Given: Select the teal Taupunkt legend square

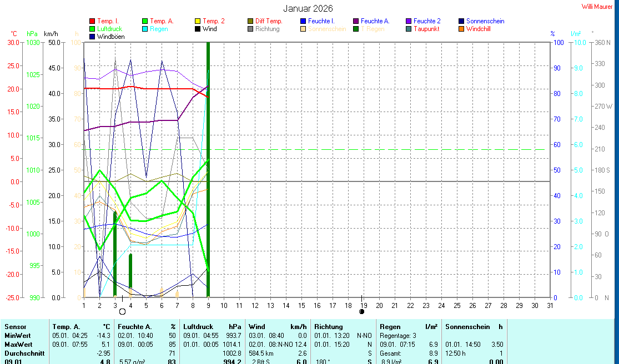Looking at the screenshot, I should click(x=409, y=29).
